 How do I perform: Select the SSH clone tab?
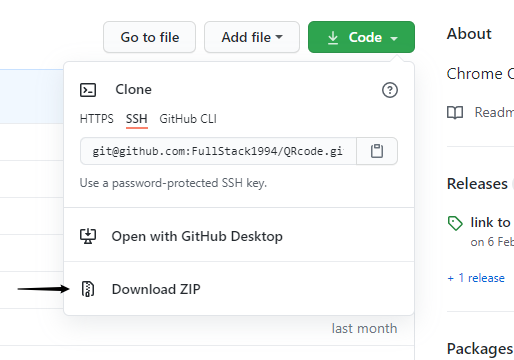(137, 119)
